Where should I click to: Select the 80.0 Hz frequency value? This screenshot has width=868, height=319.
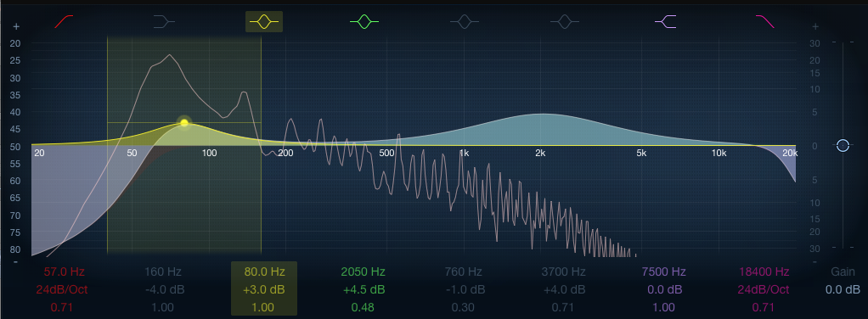tap(264, 272)
